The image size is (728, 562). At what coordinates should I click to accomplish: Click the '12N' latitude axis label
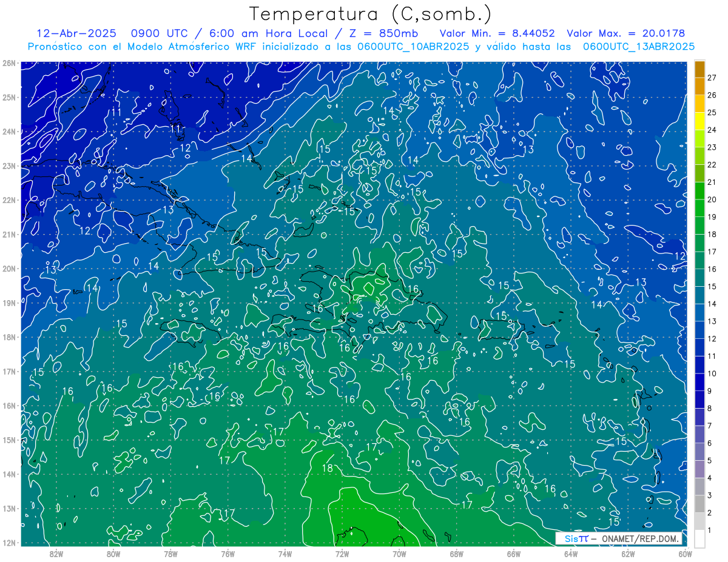click(x=8, y=543)
